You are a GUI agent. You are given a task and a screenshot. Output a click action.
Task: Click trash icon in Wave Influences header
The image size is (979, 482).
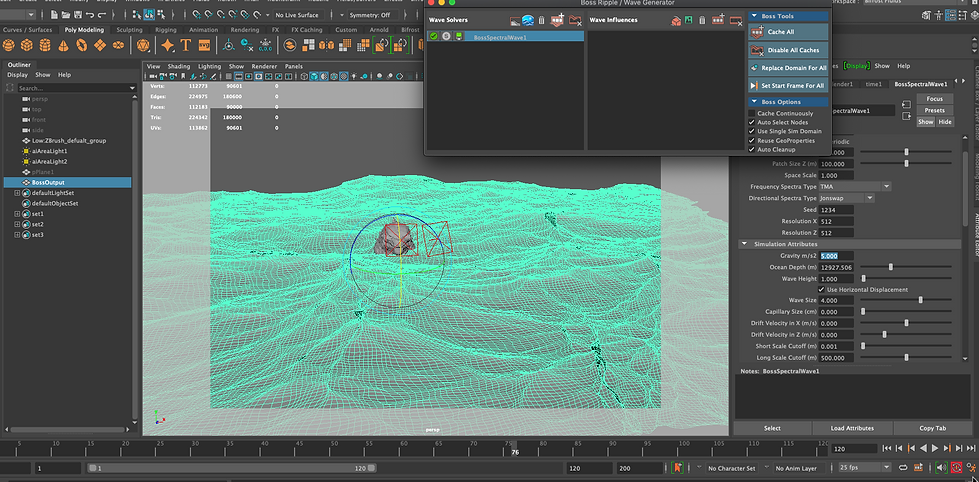702,21
